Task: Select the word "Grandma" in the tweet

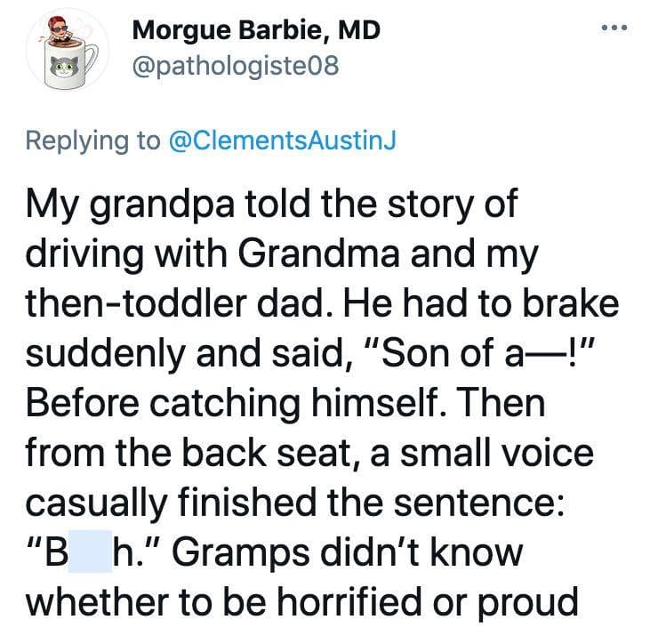Action: tap(319, 254)
